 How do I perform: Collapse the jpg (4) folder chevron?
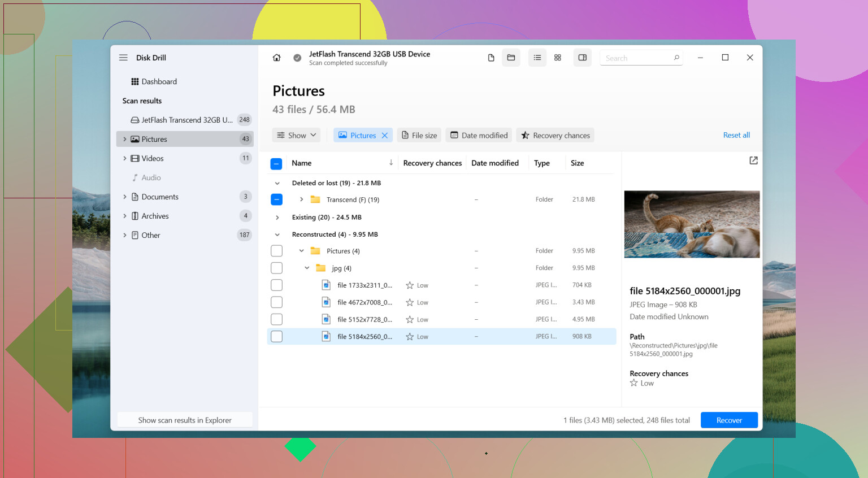pos(307,268)
